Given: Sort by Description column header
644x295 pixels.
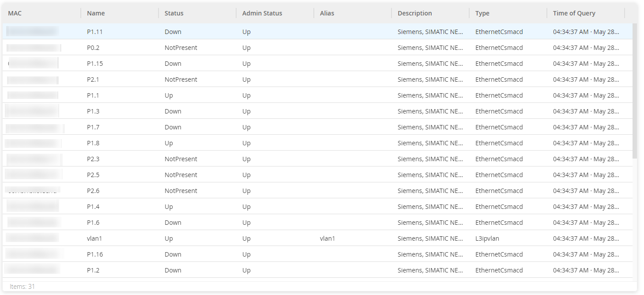Looking at the screenshot, I should point(414,13).
